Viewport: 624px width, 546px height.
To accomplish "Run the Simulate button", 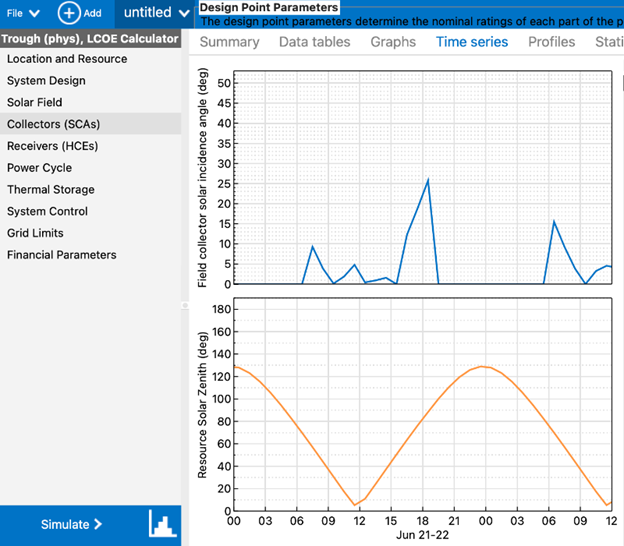I will [71, 524].
